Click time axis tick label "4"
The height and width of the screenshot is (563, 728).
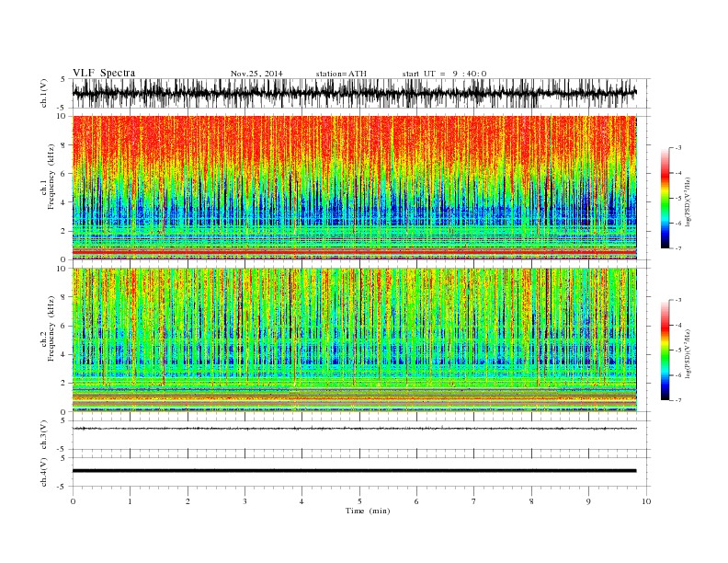click(x=302, y=501)
